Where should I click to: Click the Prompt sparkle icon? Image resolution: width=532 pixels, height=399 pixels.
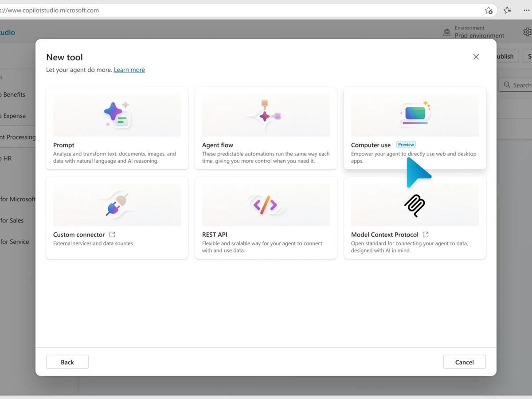click(x=117, y=114)
